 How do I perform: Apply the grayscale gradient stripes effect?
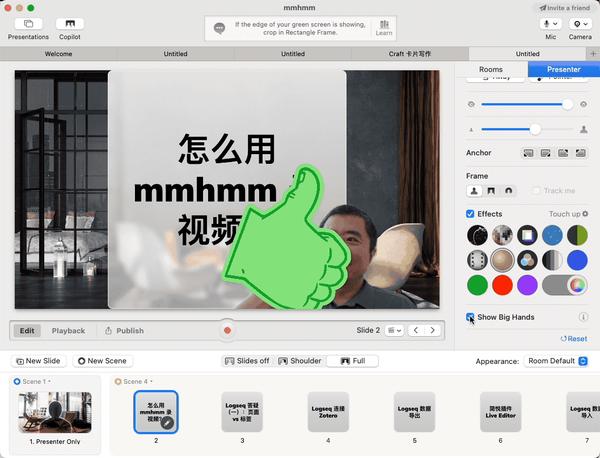point(552,260)
